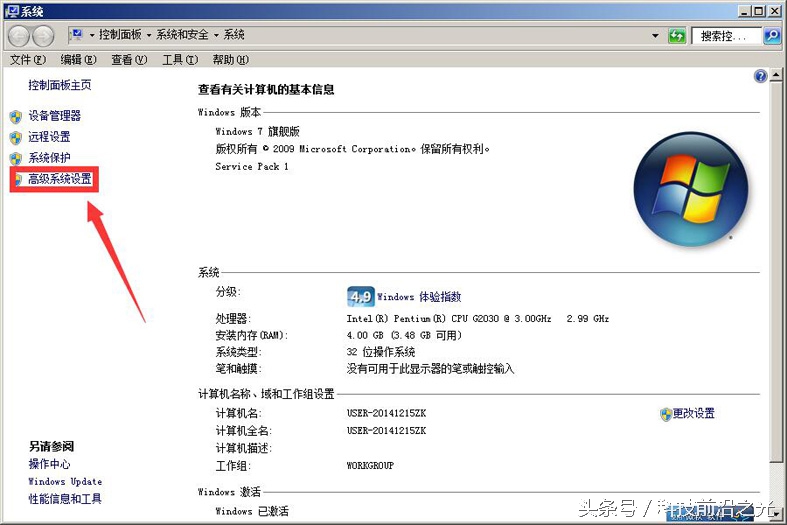Open 操作中心 link
This screenshot has height=525, width=787.
49,464
